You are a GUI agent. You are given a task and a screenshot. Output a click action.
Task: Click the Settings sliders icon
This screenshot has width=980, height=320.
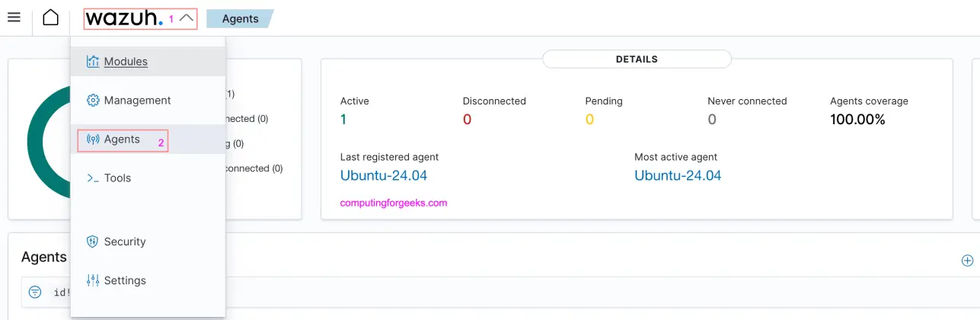click(93, 280)
